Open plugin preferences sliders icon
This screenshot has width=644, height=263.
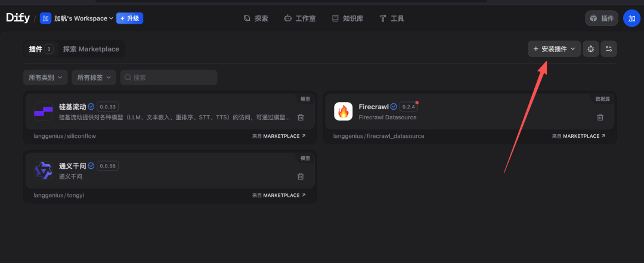tap(609, 49)
